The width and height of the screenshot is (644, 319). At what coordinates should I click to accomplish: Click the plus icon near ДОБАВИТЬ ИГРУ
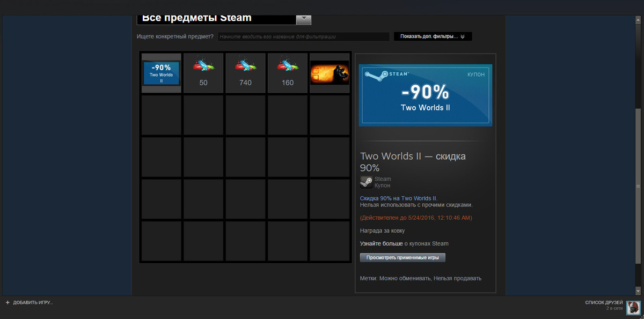pyautogui.click(x=8, y=303)
